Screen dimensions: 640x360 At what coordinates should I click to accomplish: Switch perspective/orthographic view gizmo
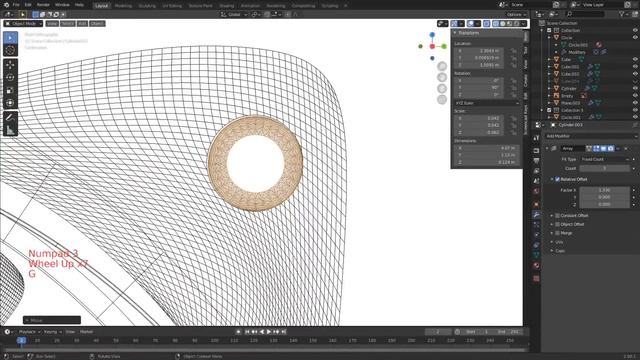pos(442,99)
